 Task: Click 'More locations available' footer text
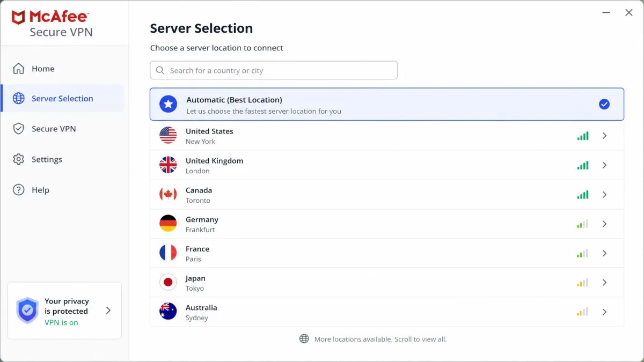(380, 339)
